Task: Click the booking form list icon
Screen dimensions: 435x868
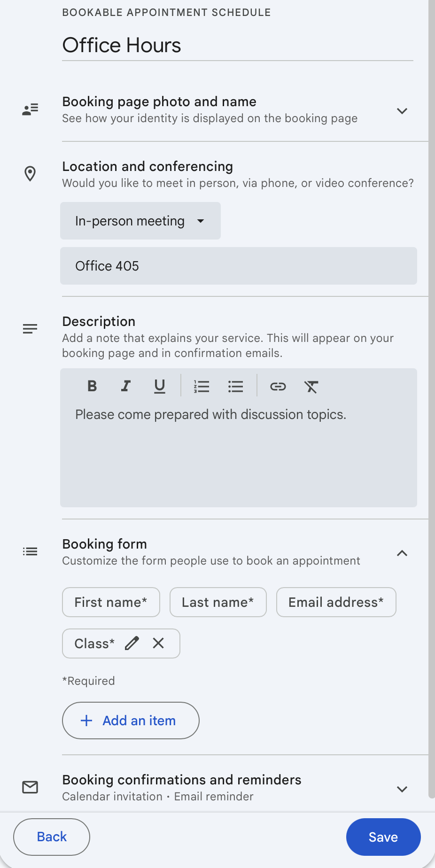Action: click(x=30, y=551)
